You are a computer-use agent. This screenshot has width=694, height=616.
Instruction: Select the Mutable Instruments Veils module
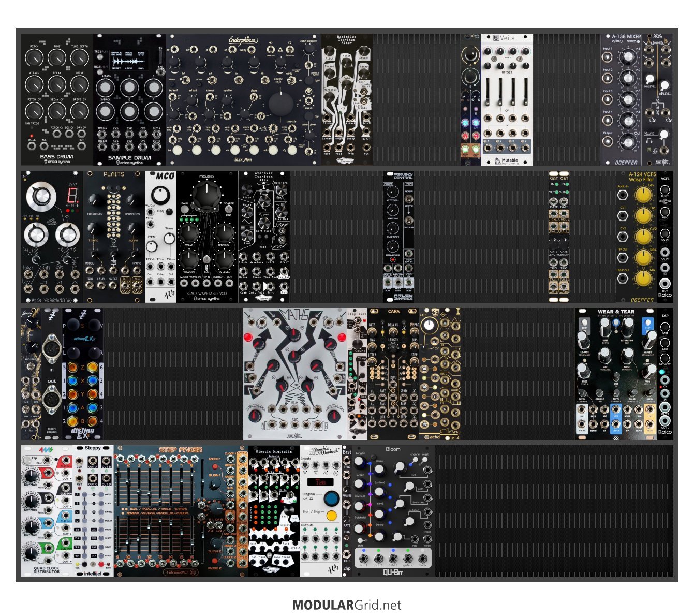click(507, 100)
